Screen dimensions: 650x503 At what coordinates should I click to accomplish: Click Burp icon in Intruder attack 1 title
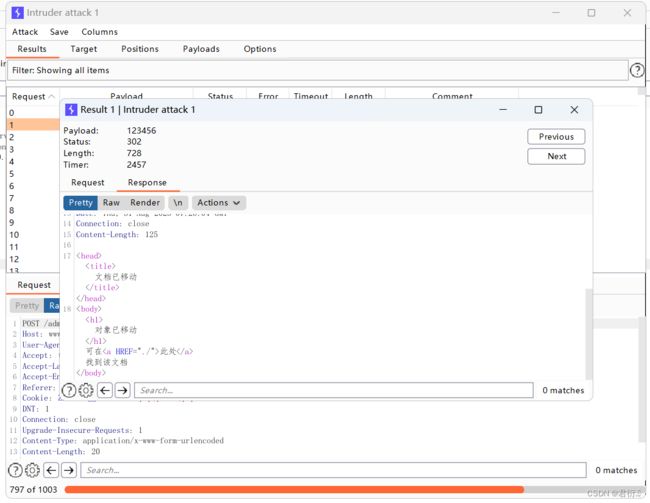point(17,12)
